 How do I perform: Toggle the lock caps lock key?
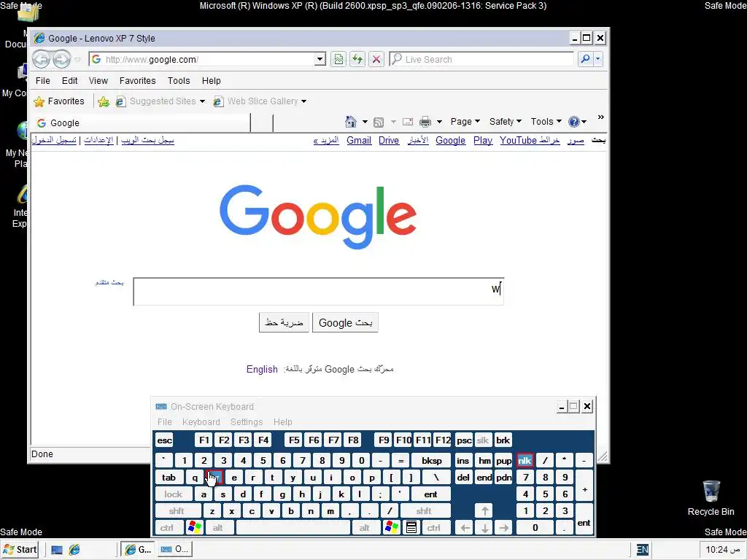coord(174,494)
